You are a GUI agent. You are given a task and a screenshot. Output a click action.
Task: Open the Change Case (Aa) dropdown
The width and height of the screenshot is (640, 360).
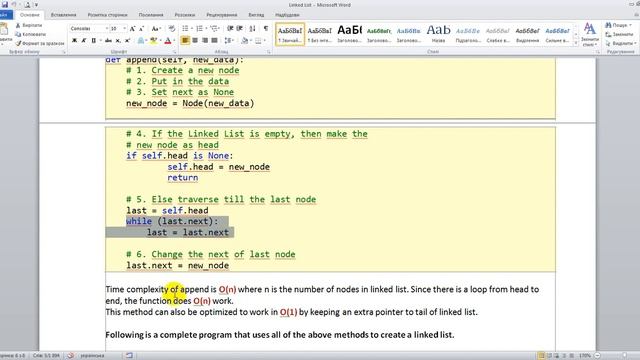coord(156,29)
